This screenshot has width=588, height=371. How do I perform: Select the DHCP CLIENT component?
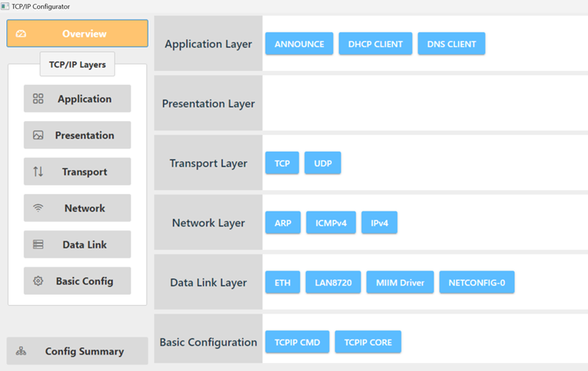(376, 44)
